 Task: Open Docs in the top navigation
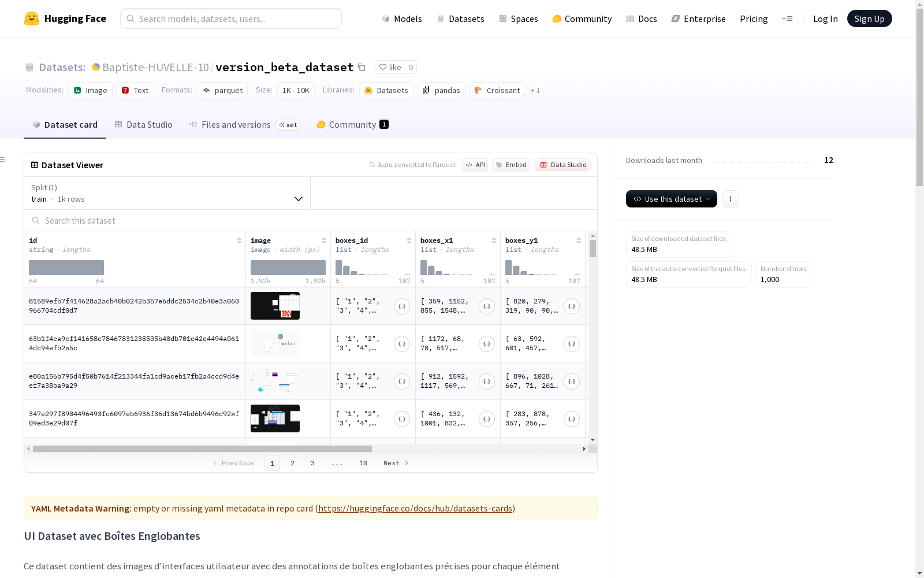[641, 18]
